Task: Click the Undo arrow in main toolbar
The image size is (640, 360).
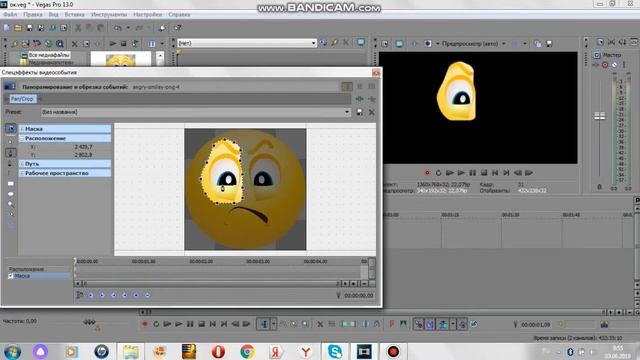Action: pos(118,28)
